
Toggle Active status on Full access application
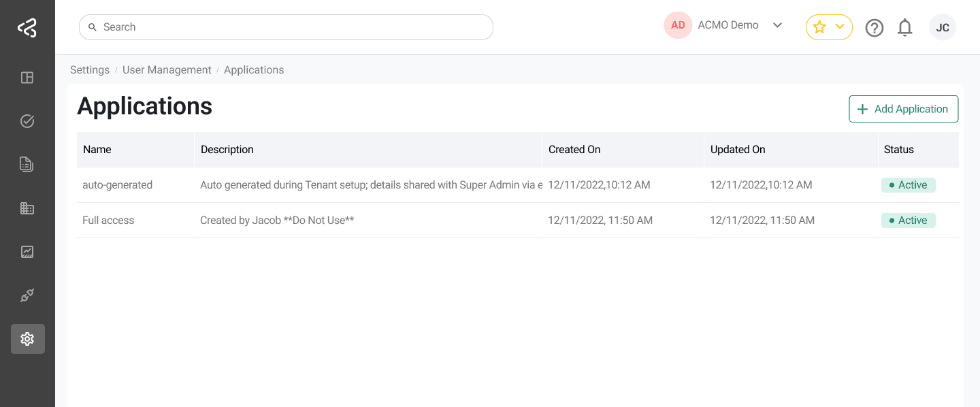(909, 220)
